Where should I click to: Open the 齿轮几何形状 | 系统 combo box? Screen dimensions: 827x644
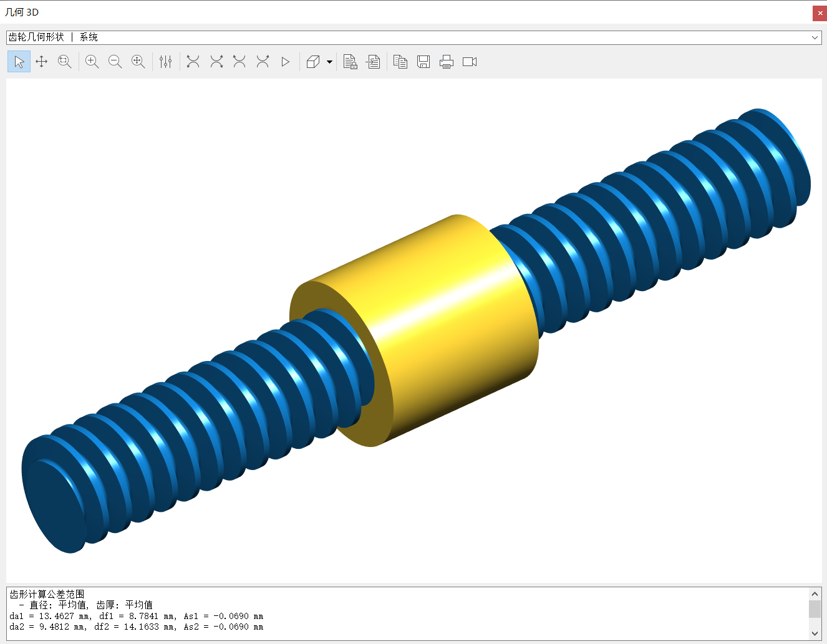click(x=413, y=37)
